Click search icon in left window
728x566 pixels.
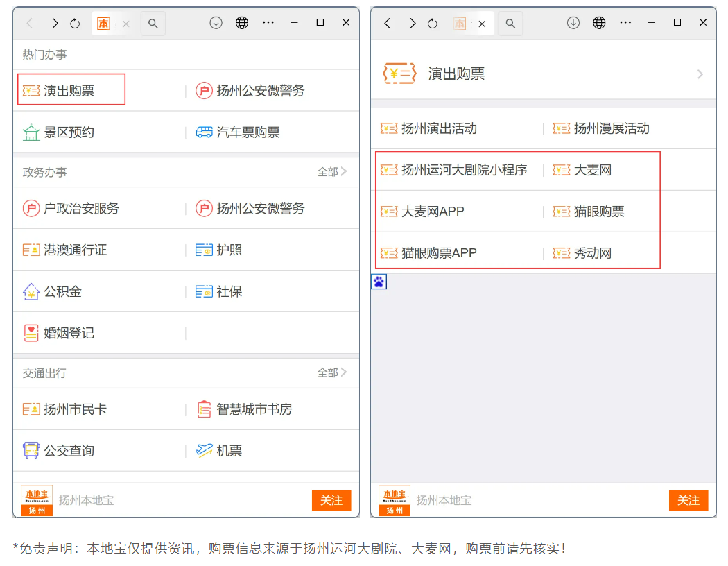pyautogui.click(x=153, y=23)
